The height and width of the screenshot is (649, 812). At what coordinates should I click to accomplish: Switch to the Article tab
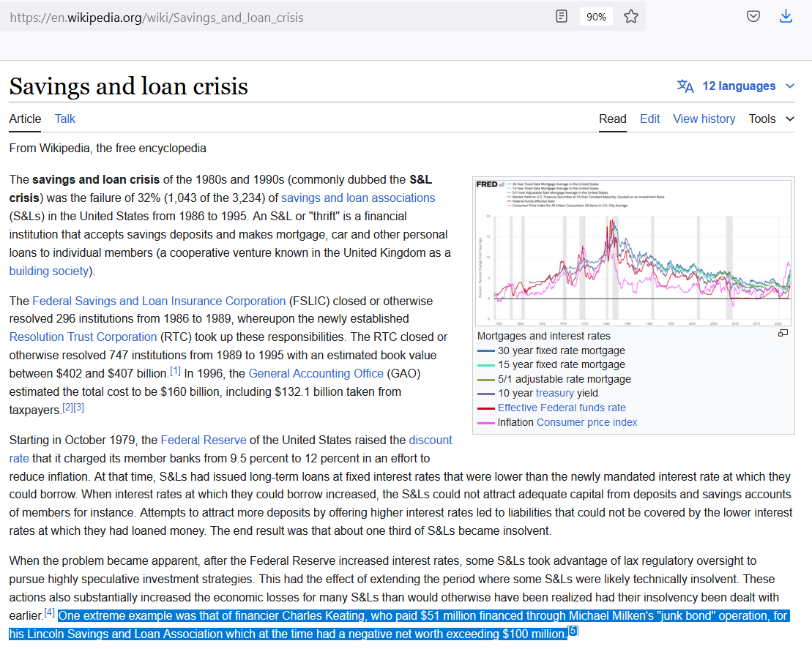click(25, 119)
